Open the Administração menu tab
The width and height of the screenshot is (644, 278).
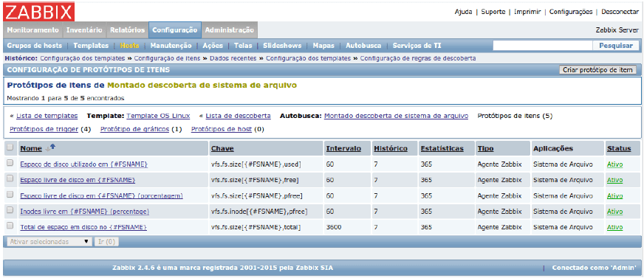[229, 30]
